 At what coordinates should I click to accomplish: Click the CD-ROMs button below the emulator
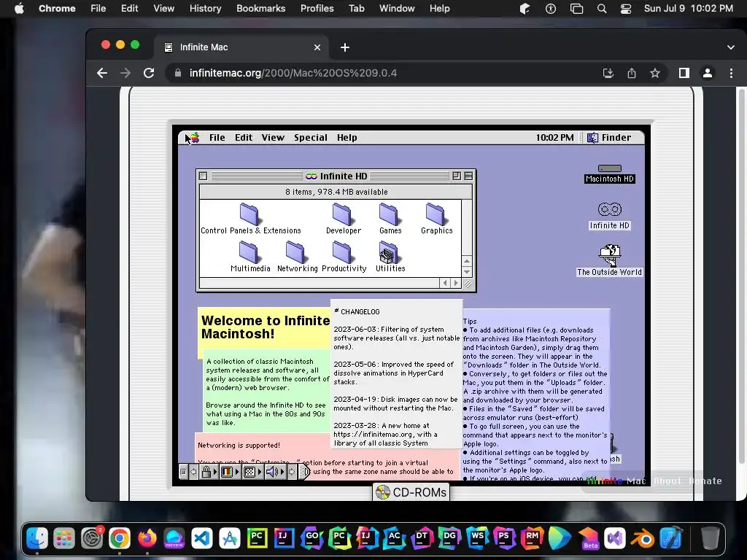click(411, 492)
